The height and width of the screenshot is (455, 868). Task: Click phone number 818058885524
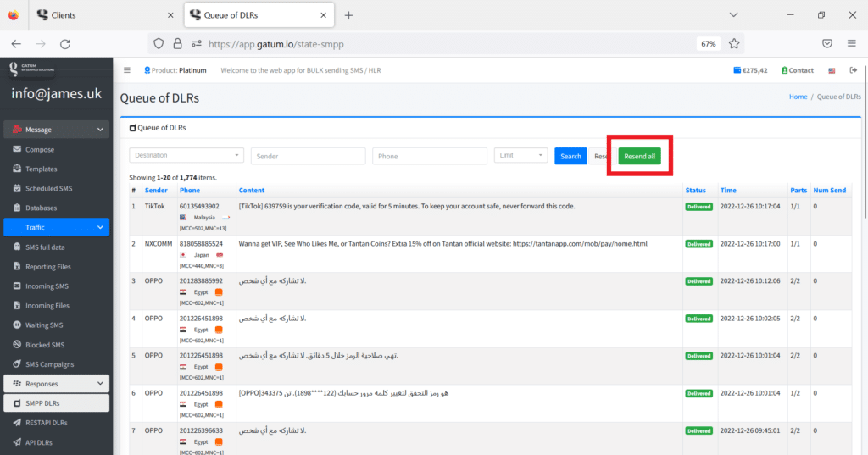[x=201, y=243]
